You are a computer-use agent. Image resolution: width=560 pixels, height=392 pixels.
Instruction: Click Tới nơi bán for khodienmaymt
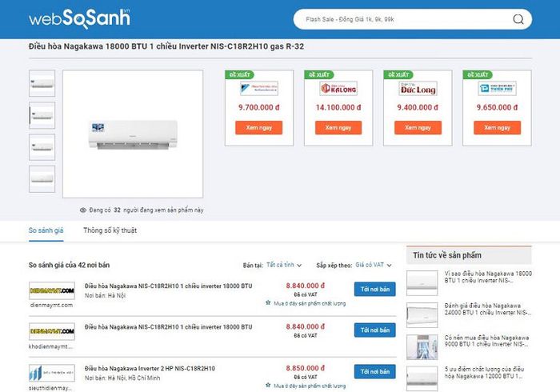375,330
